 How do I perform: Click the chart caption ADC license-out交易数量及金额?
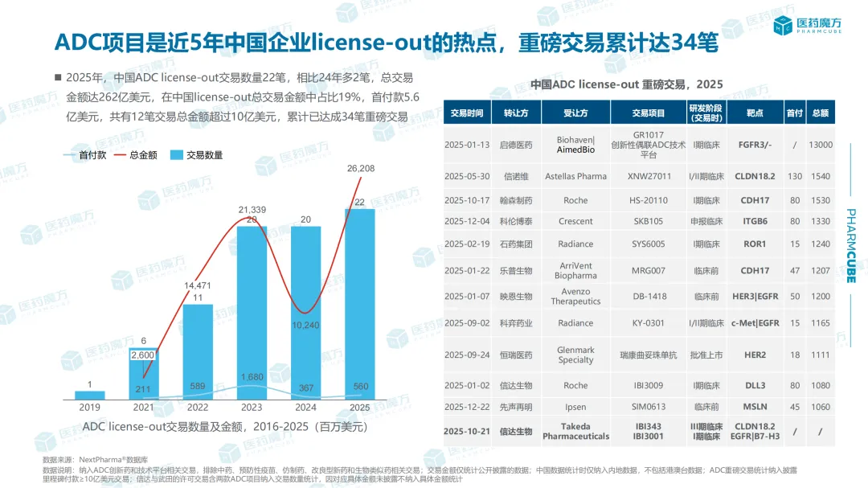pos(225,427)
